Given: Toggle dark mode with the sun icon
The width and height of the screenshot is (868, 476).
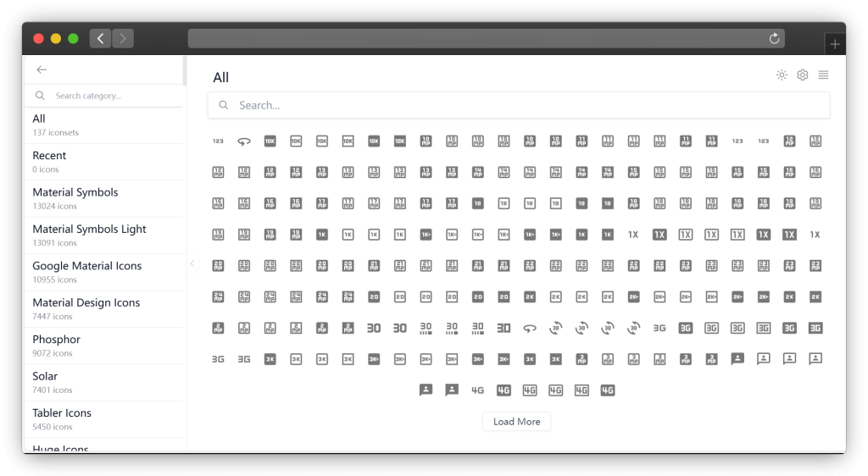Looking at the screenshot, I should point(782,75).
